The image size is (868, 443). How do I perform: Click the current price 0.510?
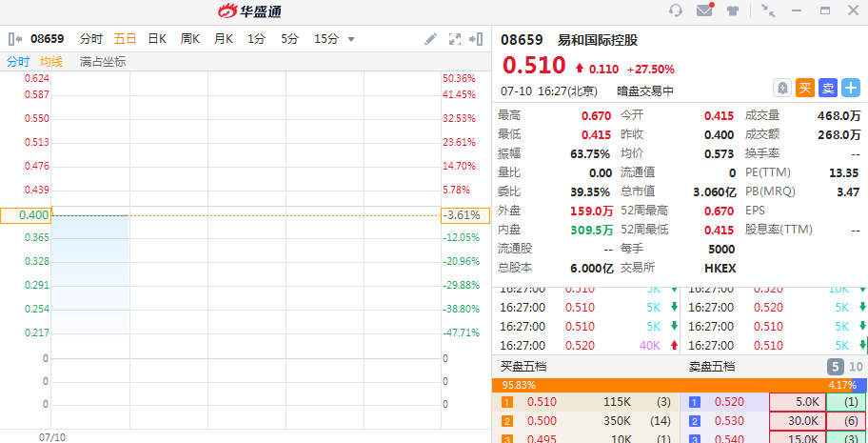(x=534, y=66)
